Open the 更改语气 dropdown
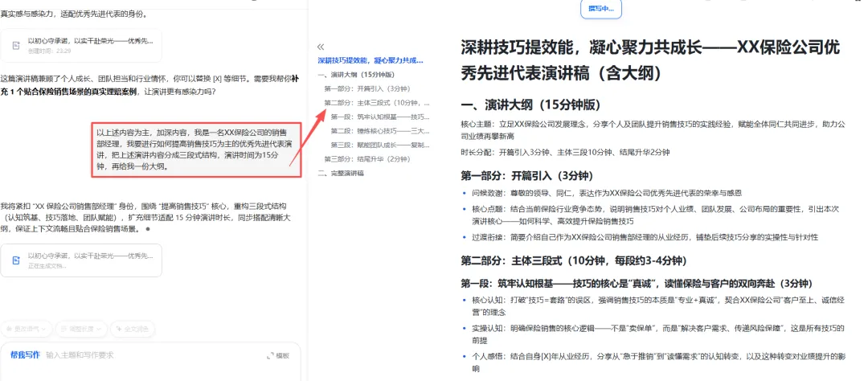Screen dimensions: 868x381 [x=27, y=329]
